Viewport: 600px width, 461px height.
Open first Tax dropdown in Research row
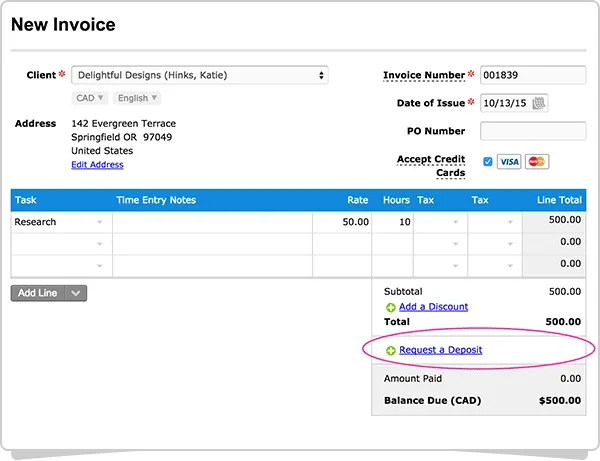(x=439, y=222)
